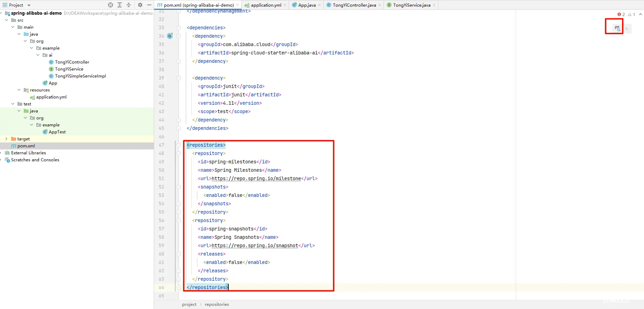Click the Load Maven Changes icon
Image resolution: width=644 pixels, height=309 pixels.
[x=617, y=28]
